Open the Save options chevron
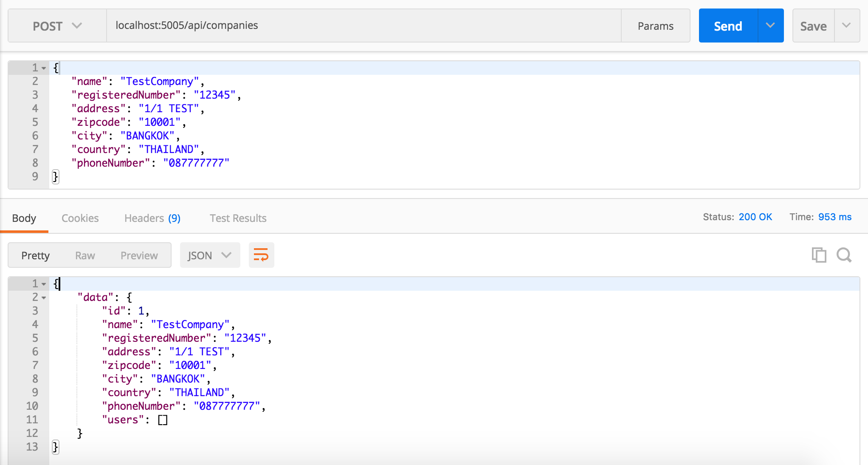 click(847, 26)
